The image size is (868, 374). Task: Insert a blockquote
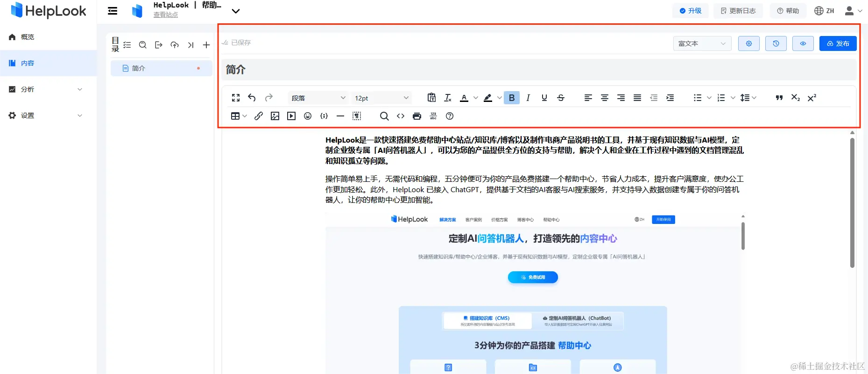pos(779,98)
